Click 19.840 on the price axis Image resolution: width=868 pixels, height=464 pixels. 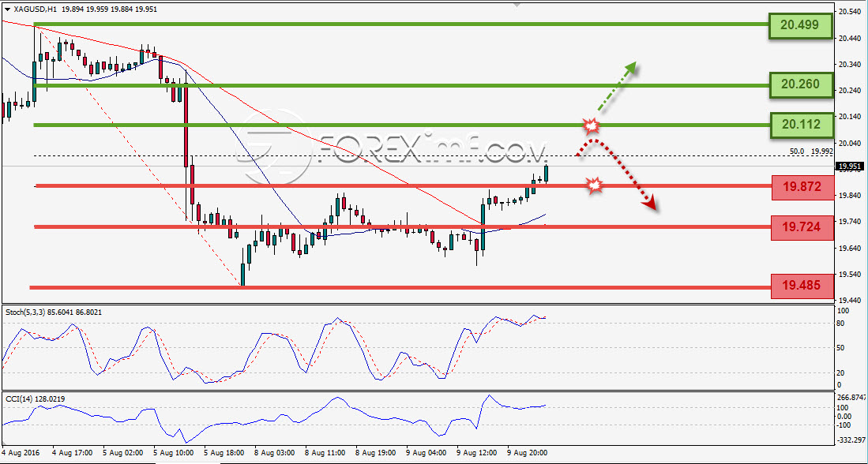point(850,196)
